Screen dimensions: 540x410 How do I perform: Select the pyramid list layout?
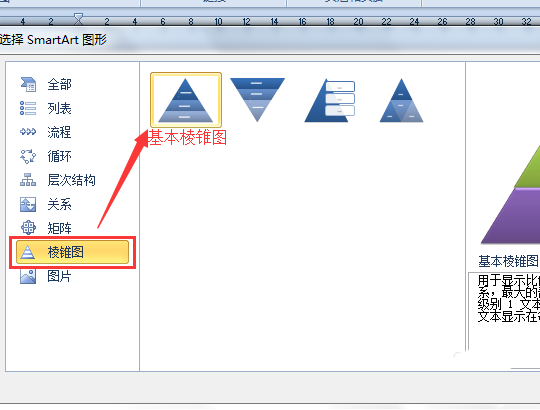[330, 100]
